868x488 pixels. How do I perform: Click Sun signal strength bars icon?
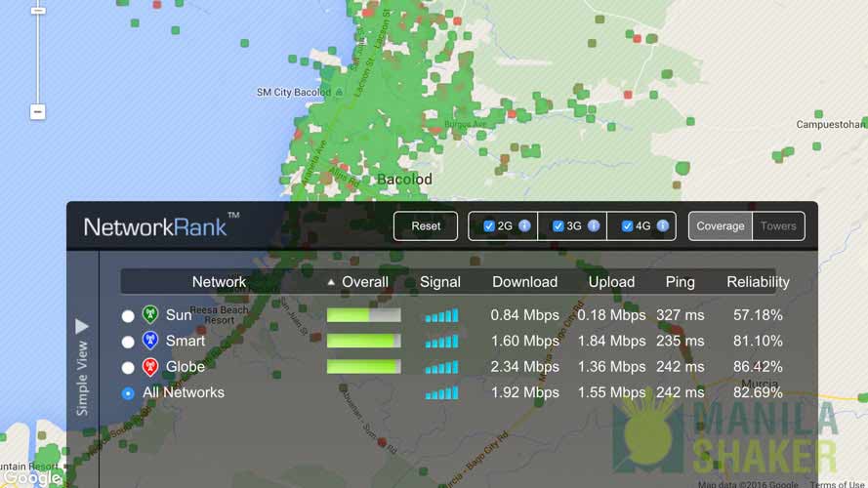(x=441, y=315)
